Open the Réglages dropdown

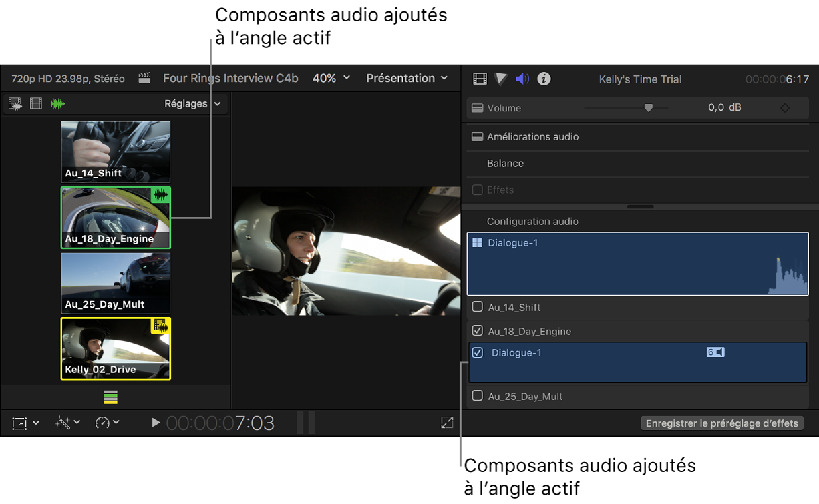193,103
